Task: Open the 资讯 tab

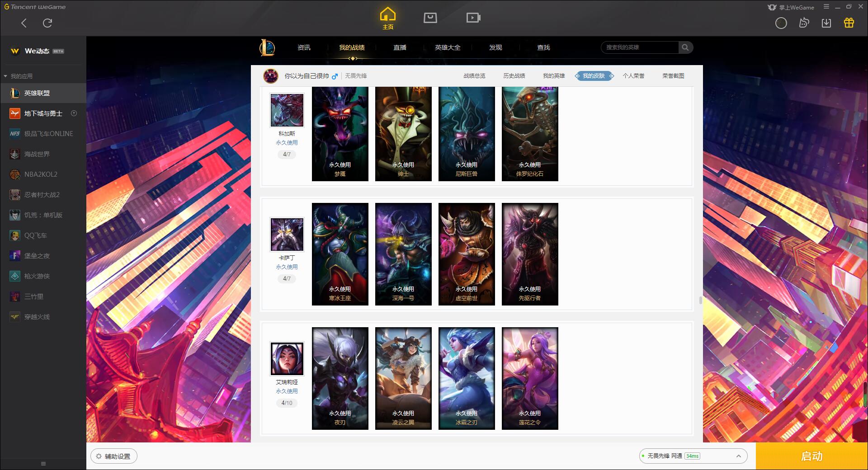Action: point(304,47)
